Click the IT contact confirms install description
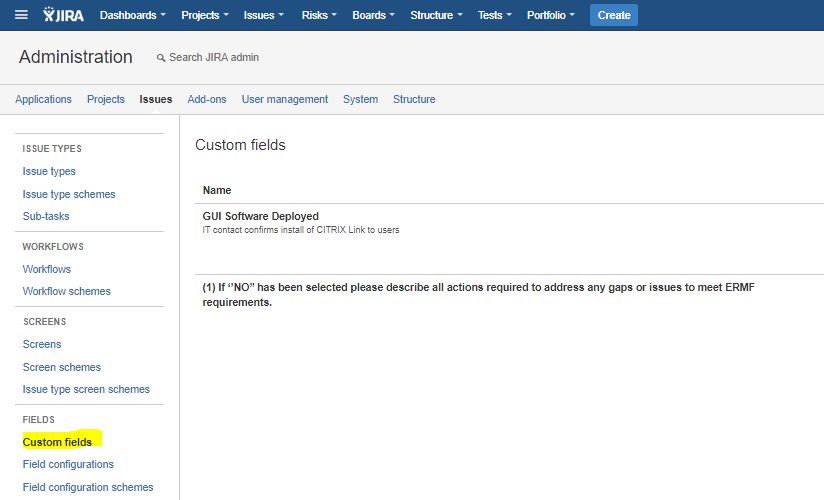 point(301,230)
